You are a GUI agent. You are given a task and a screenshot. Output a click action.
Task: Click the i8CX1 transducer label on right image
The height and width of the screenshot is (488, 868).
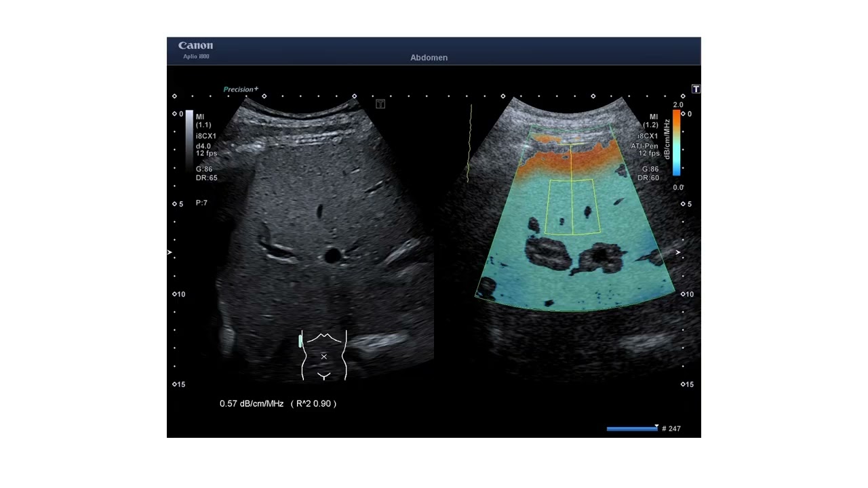coord(648,136)
